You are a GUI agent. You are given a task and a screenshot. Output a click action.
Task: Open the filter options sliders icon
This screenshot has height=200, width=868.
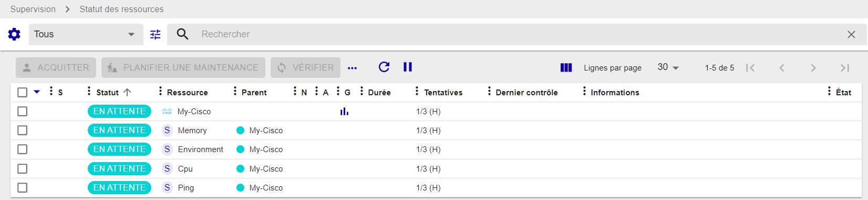click(156, 34)
